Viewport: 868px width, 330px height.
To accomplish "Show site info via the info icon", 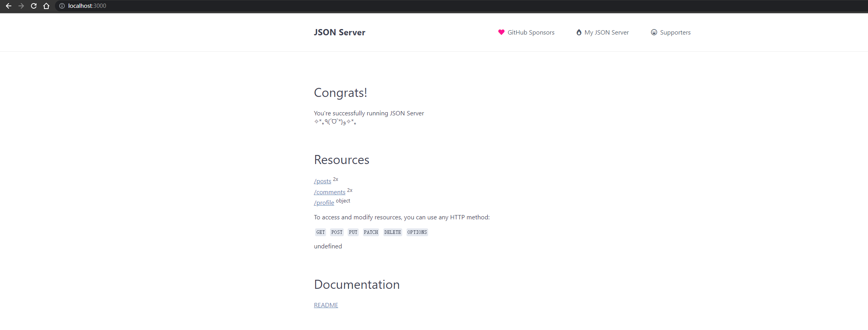I will point(62,6).
